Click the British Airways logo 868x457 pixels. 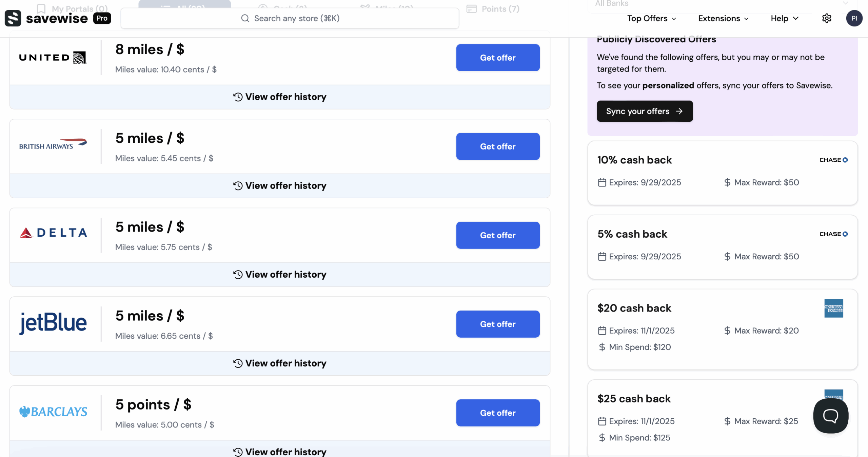click(53, 144)
